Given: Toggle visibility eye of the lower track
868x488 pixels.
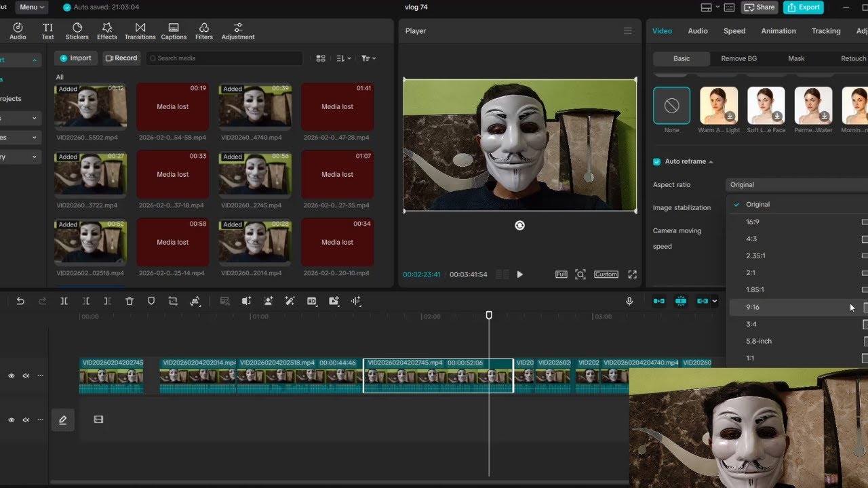Looking at the screenshot, I should (x=11, y=420).
